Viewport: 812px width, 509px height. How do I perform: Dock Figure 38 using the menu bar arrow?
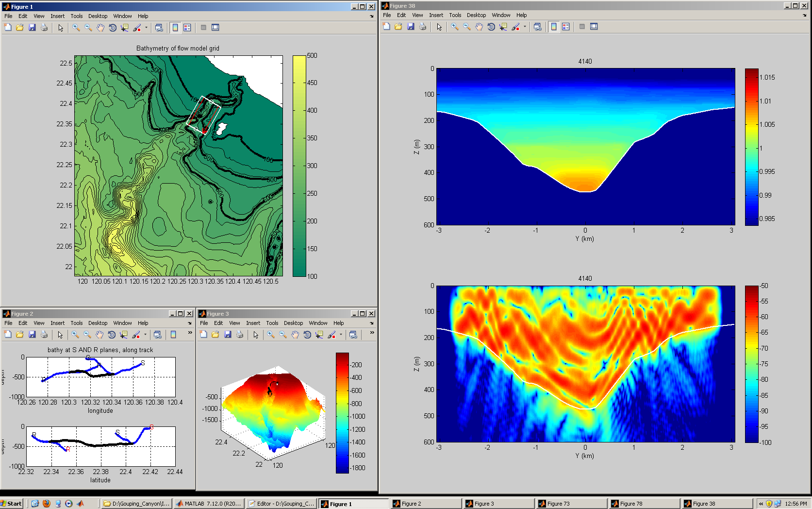tap(805, 15)
